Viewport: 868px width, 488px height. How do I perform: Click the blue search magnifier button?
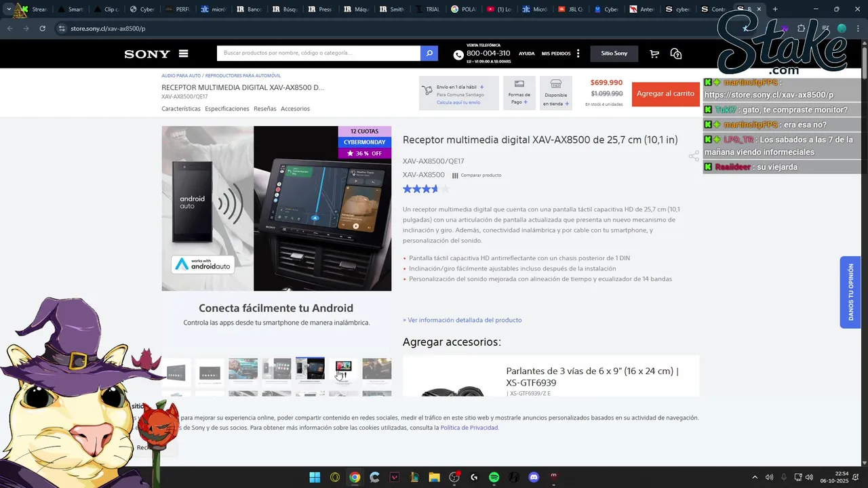[429, 53]
